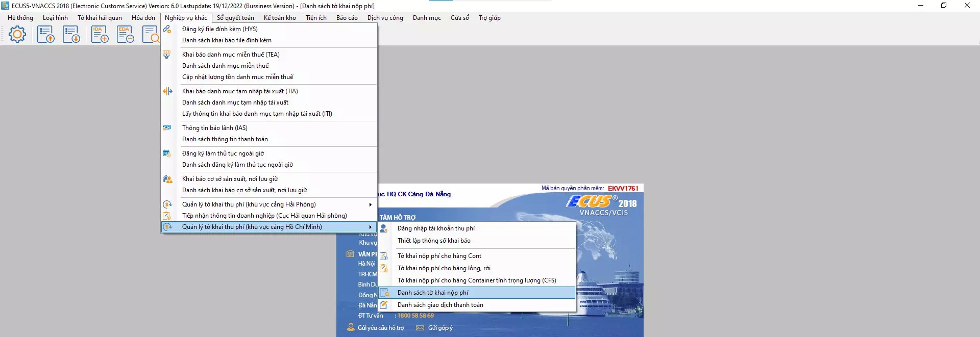The width and height of the screenshot is (980, 337).
Task: Click the document search toolbar icon
Action: tap(151, 34)
